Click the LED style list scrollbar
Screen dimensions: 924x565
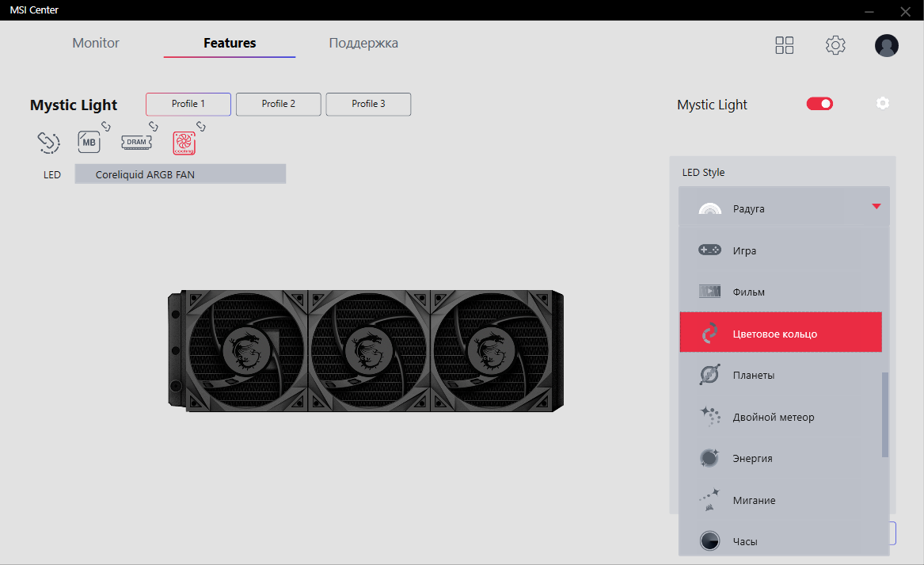pos(884,414)
